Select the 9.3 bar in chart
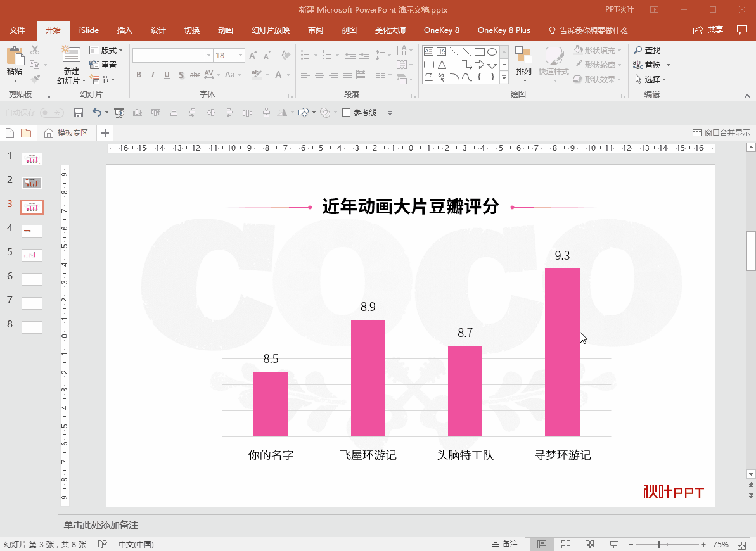This screenshot has height=551, width=756. tap(562, 352)
